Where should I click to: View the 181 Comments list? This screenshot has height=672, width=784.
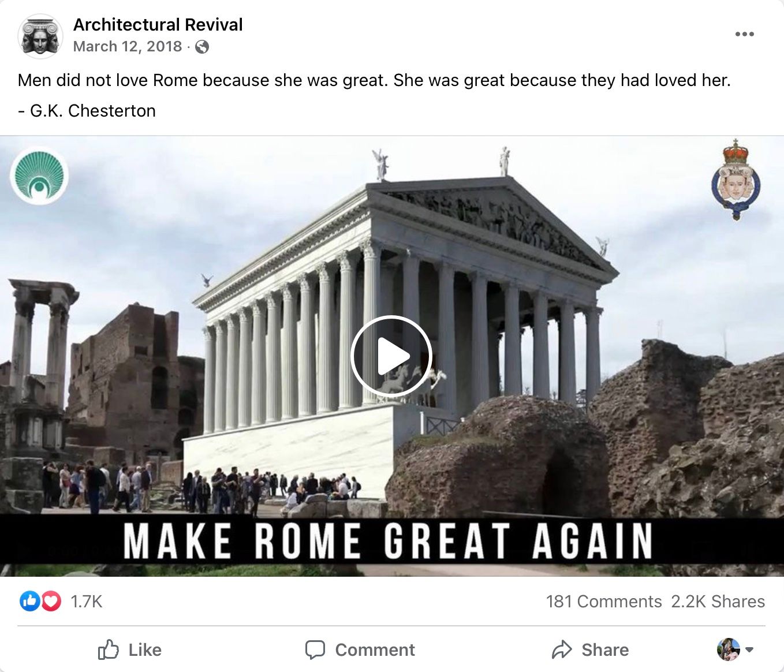[604, 602]
